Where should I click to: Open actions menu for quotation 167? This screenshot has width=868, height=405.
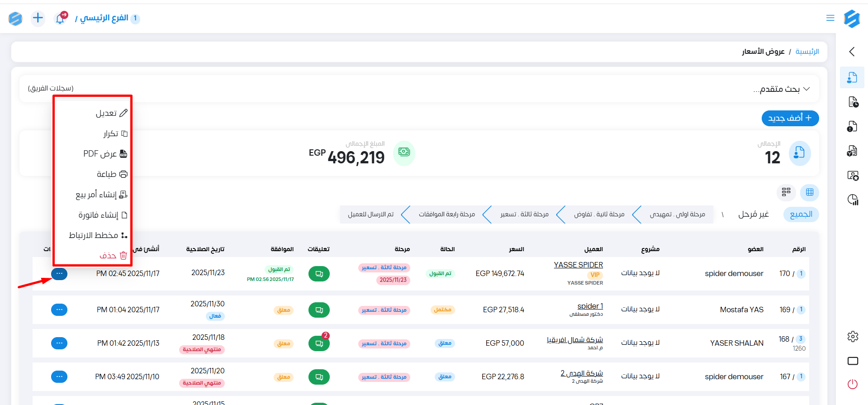59,377
